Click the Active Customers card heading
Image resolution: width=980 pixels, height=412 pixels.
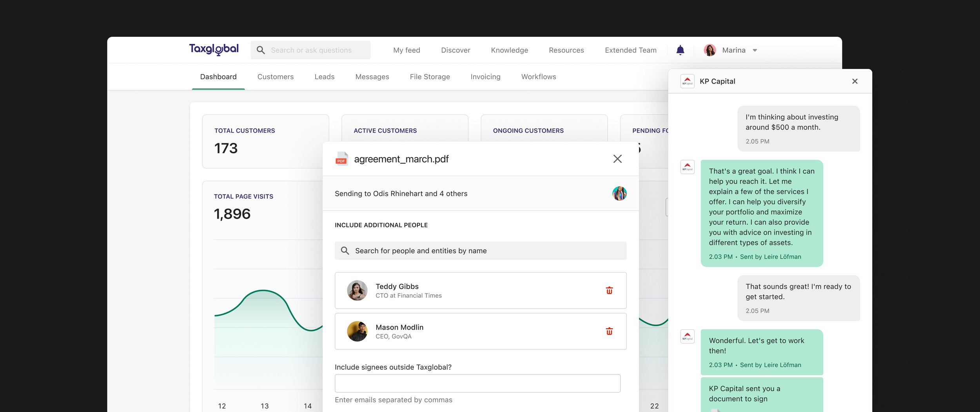(385, 131)
